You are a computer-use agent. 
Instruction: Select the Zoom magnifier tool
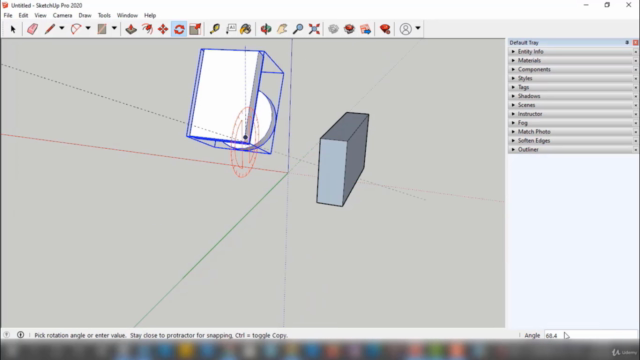point(298,29)
